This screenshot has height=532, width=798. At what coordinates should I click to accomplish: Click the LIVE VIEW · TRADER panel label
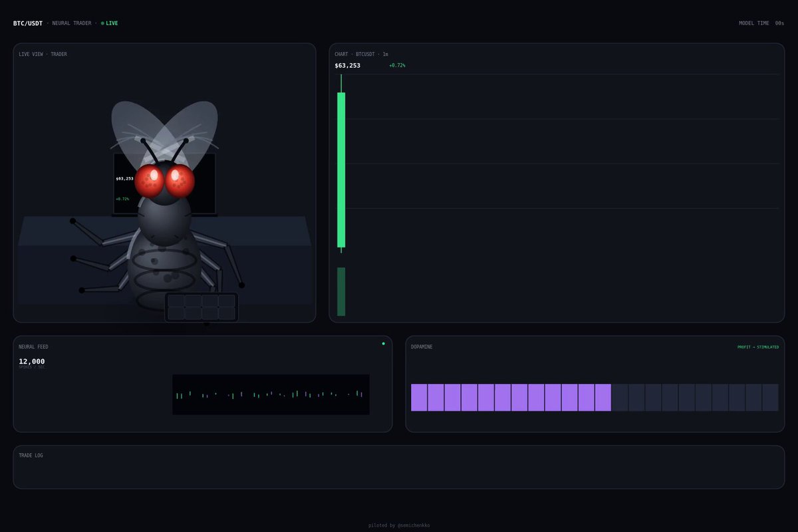coord(43,55)
